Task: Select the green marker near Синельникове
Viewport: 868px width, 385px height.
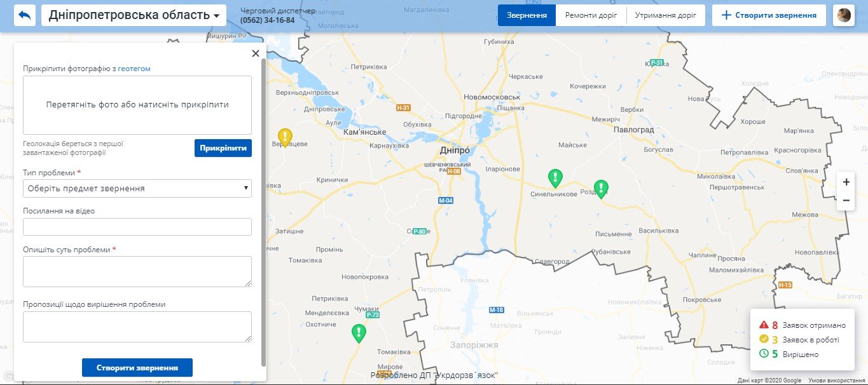Action: 555,178
